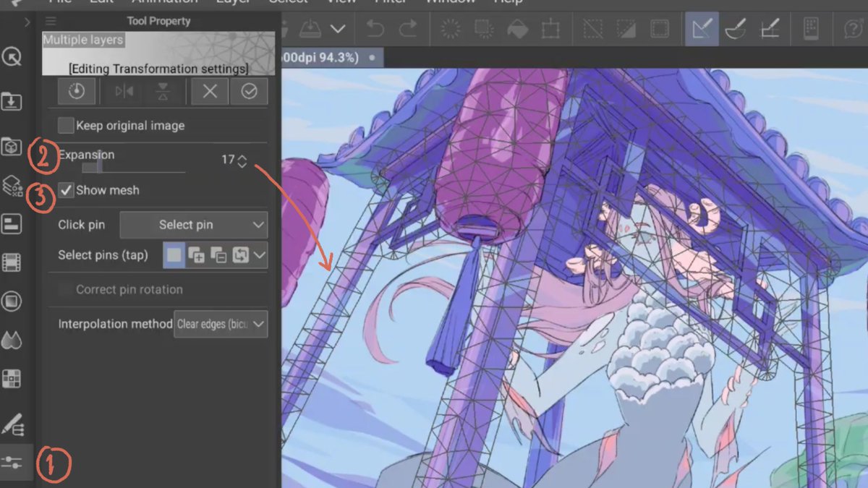Image resolution: width=868 pixels, height=488 pixels.
Task: Click the Expansion value '17'
Action: click(228, 160)
